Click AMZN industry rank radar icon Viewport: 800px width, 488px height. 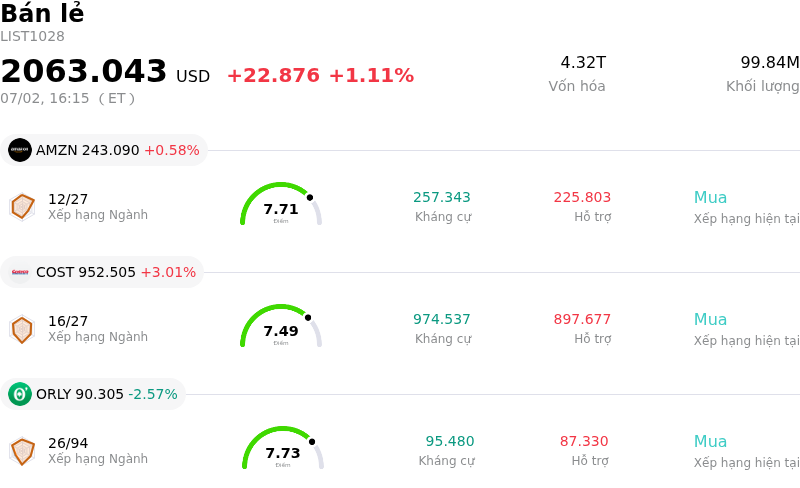pos(22,207)
